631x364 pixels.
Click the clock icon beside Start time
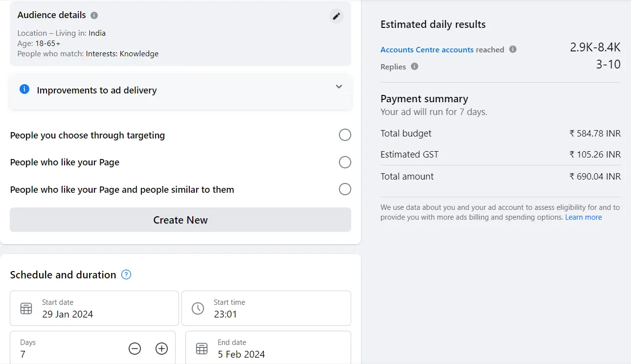198,308
